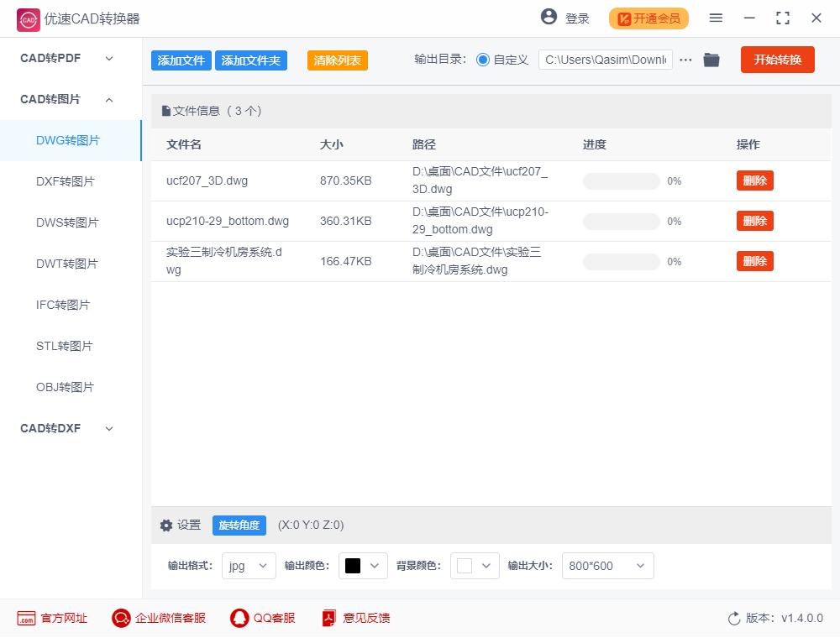Viewport: 840px width, 638px height.
Task: Select the 自定义 output directory radio button
Action: pos(480,59)
